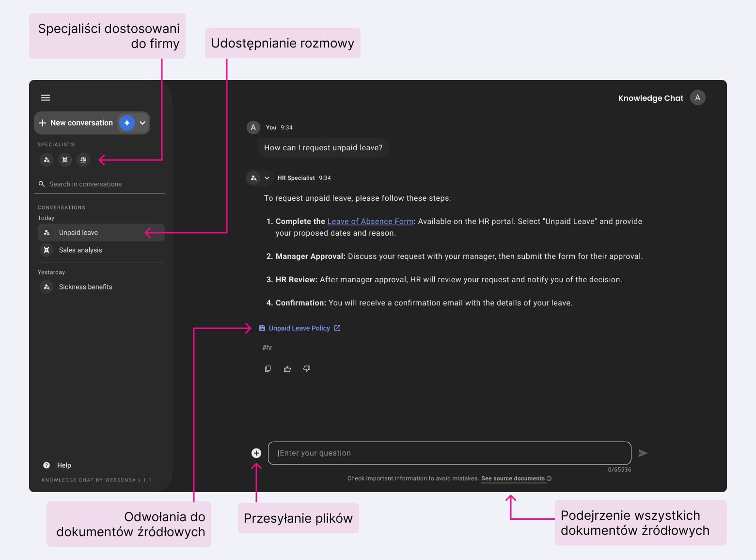Send your question with the arrow icon

click(x=643, y=453)
